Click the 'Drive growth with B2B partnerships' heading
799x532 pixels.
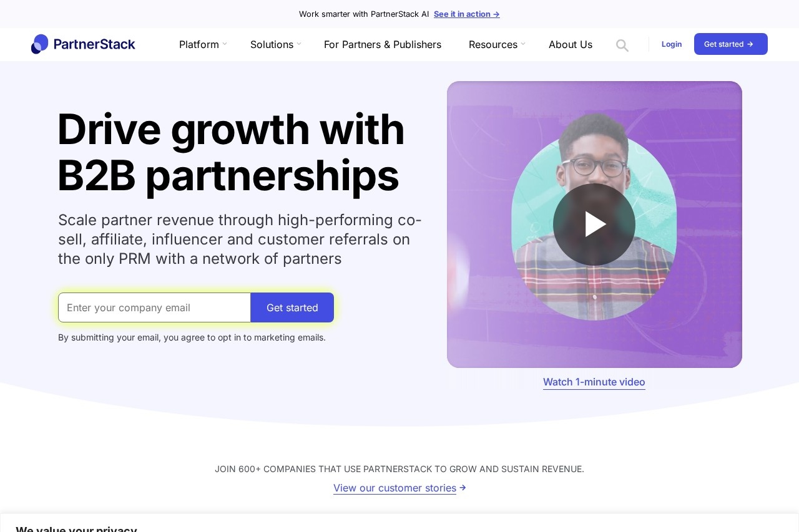coord(231,152)
